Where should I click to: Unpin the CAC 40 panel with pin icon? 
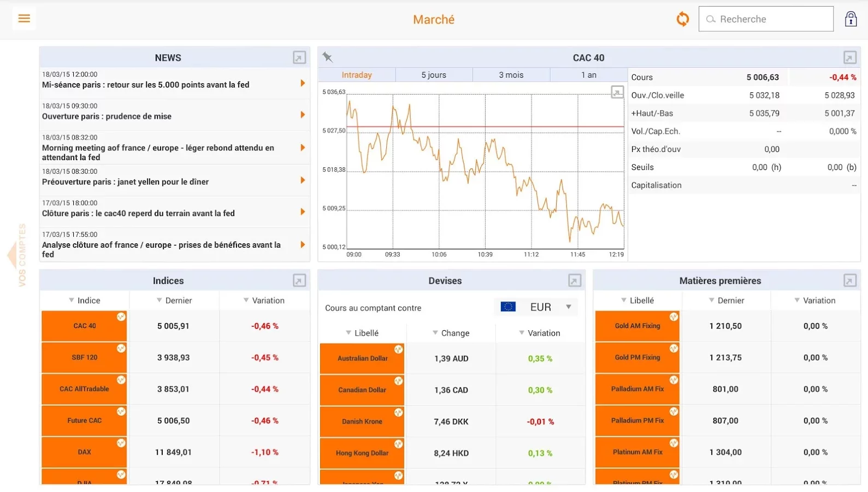(328, 57)
